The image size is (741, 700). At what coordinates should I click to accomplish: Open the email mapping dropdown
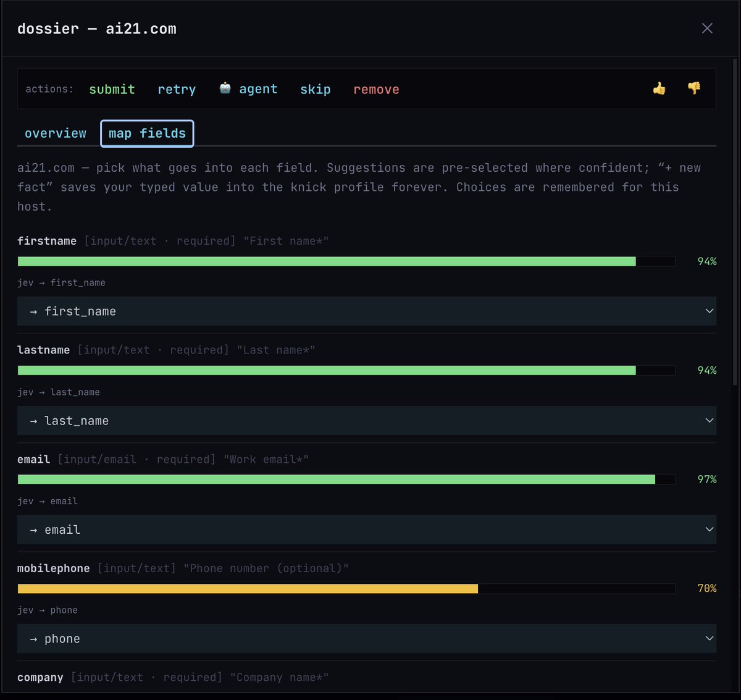[367, 529]
